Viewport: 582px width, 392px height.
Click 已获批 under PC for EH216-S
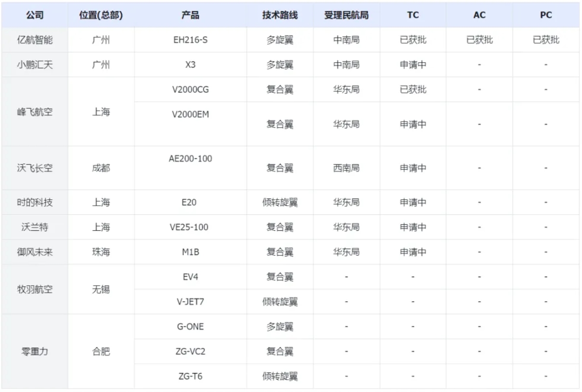[x=546, y=40]
